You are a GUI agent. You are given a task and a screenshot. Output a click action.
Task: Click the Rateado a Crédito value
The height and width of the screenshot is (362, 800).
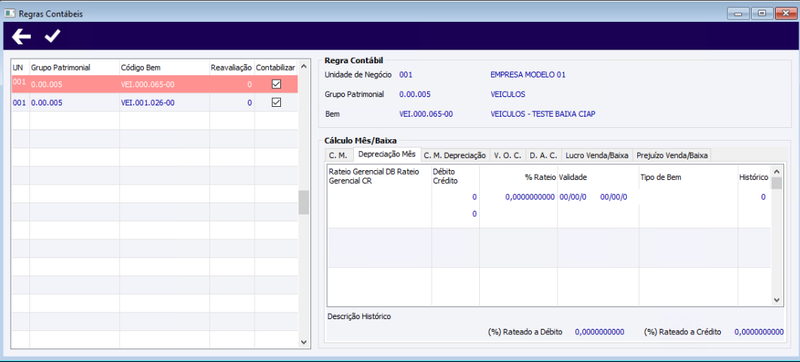coord(759,332)
